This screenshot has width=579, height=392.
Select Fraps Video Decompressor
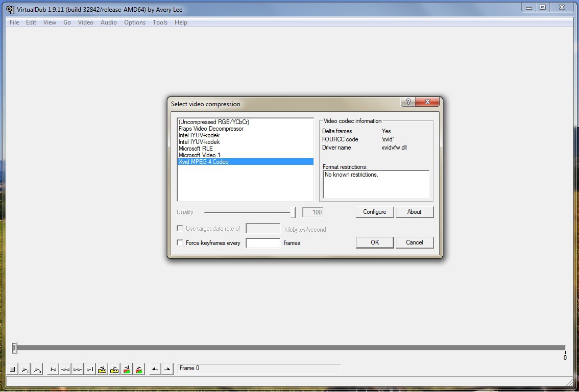click(x=245, y=129)
